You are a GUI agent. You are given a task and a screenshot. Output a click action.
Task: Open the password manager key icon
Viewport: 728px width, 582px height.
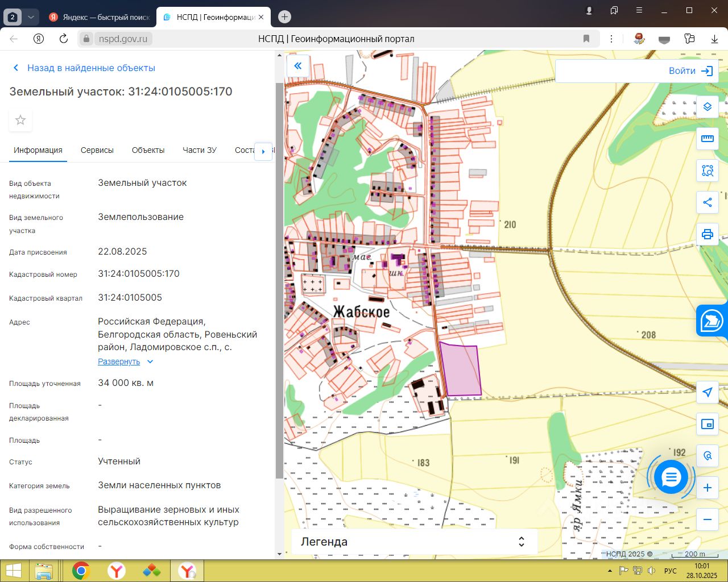click(x=689, y=39)
